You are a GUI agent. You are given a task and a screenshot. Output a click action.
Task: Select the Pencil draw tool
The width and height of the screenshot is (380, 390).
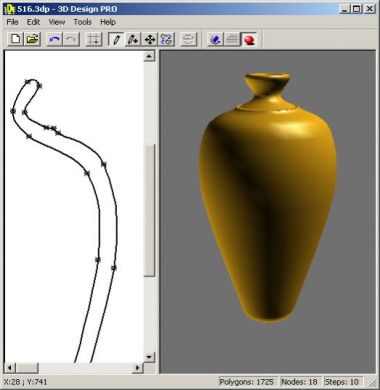pos(116,39)
